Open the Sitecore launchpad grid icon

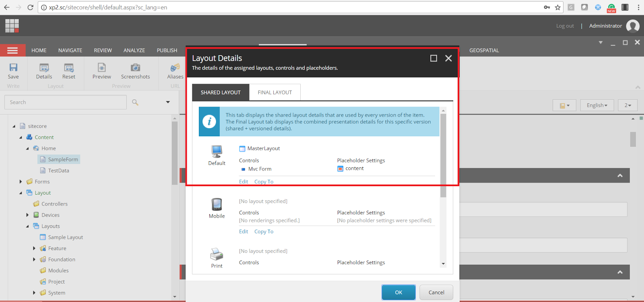(12, 26)
